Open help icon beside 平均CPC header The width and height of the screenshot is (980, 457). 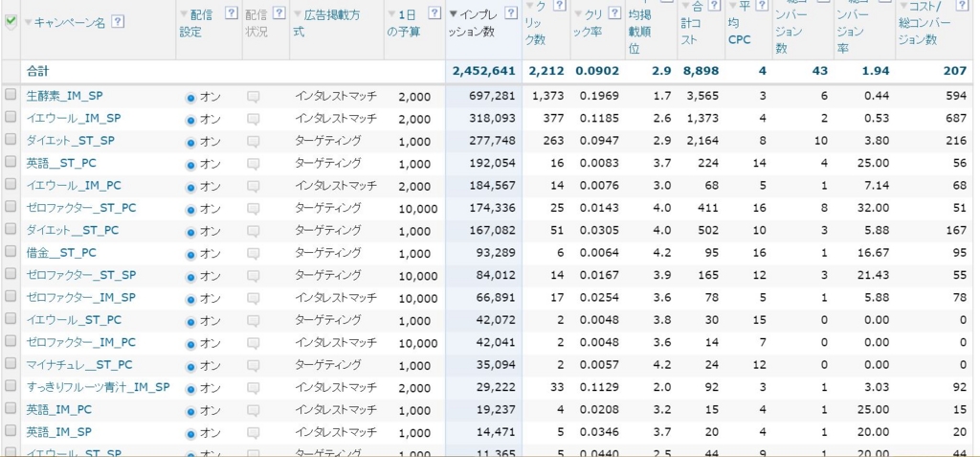[x=761, y=7]
